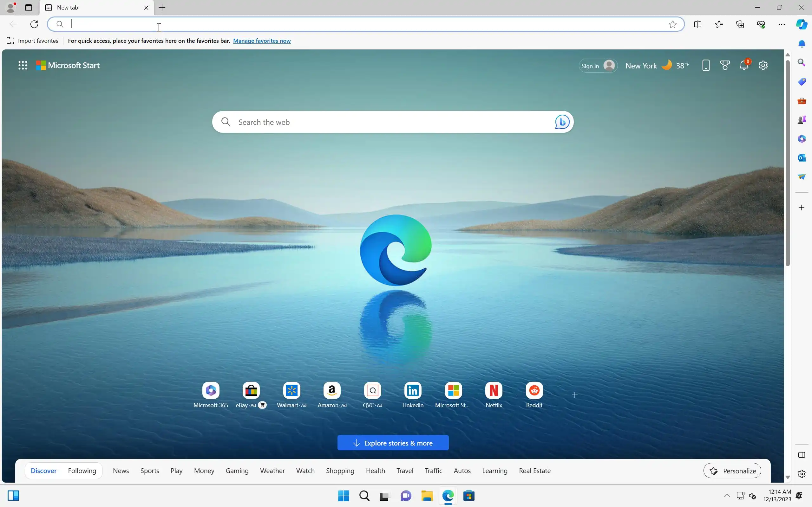Click Explore stories & more button

(393, 443)
